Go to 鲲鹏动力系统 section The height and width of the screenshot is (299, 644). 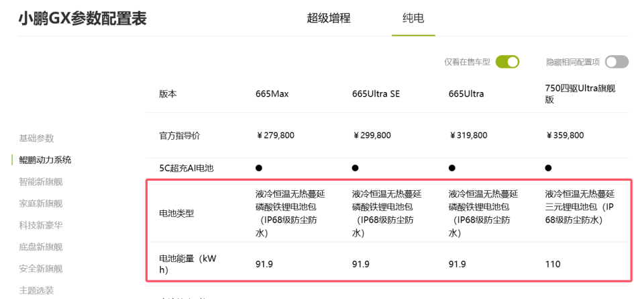coord(45,159)
